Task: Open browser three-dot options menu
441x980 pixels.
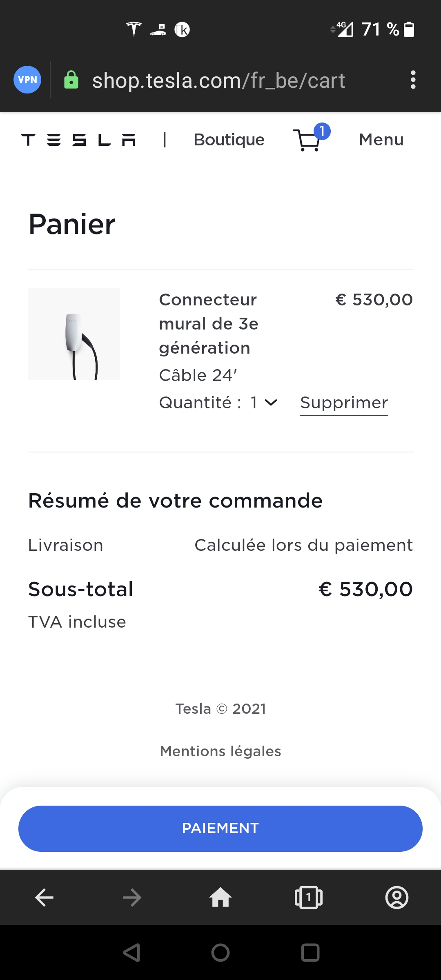Action: click(x=413, y=80)
